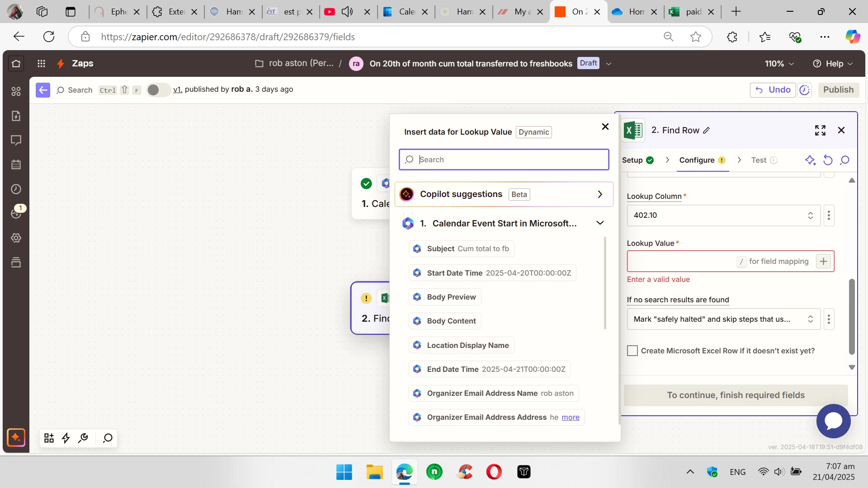This screenshot has width=868, height=488.
Task: Click the Zapier home icon
Action: point(16,64)
